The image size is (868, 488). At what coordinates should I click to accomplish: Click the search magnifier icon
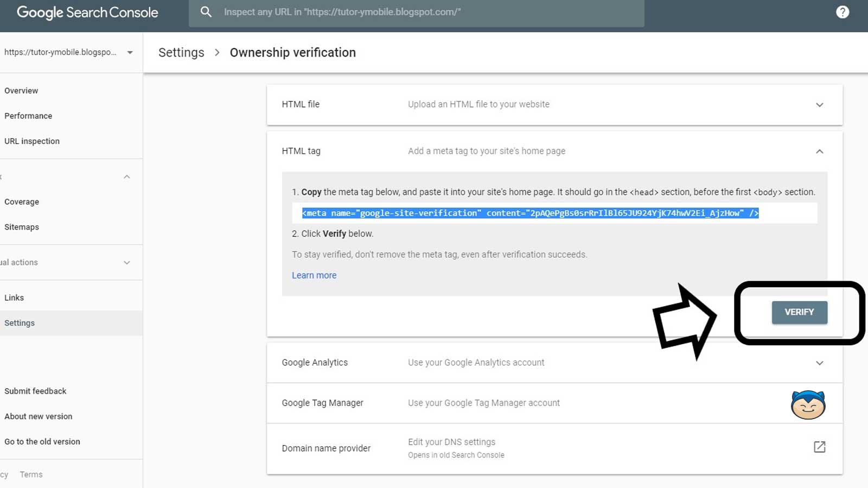[x=206, y=12]
